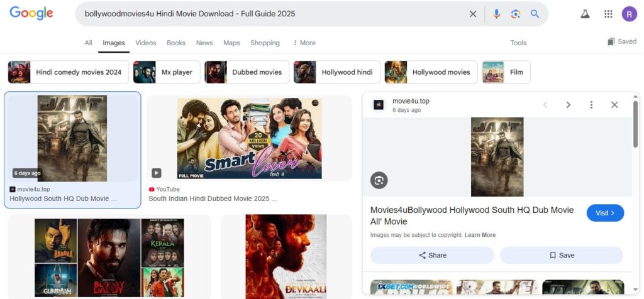Switch to the Videos tab
This screenshot has width=644, height=299.
[x=146, y=43]
